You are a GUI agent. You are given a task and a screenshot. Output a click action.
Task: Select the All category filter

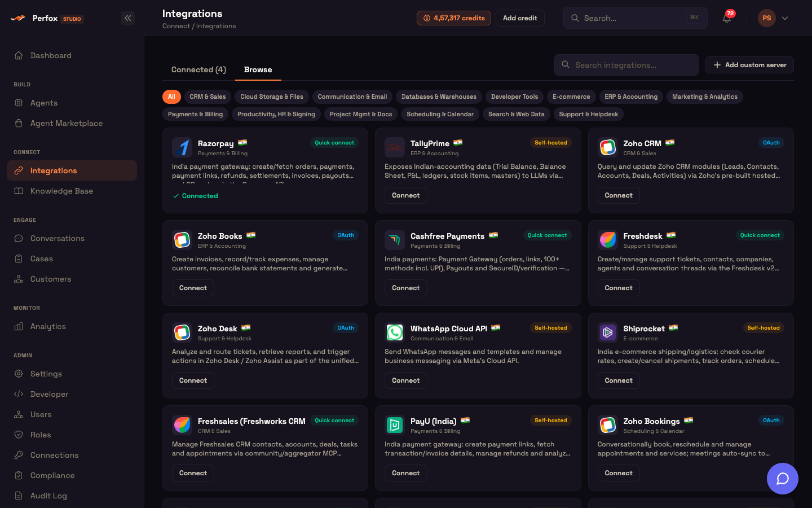[x=171, y=97]
